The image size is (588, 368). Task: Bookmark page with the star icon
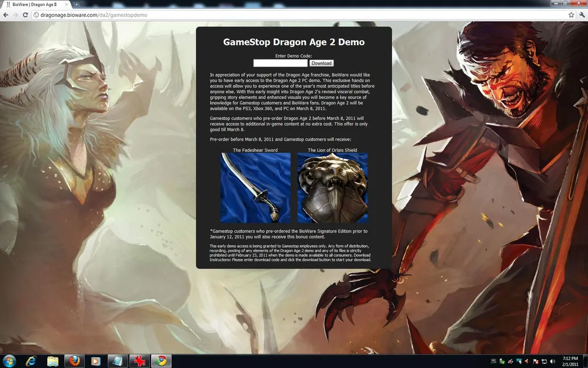click(571, 15)
